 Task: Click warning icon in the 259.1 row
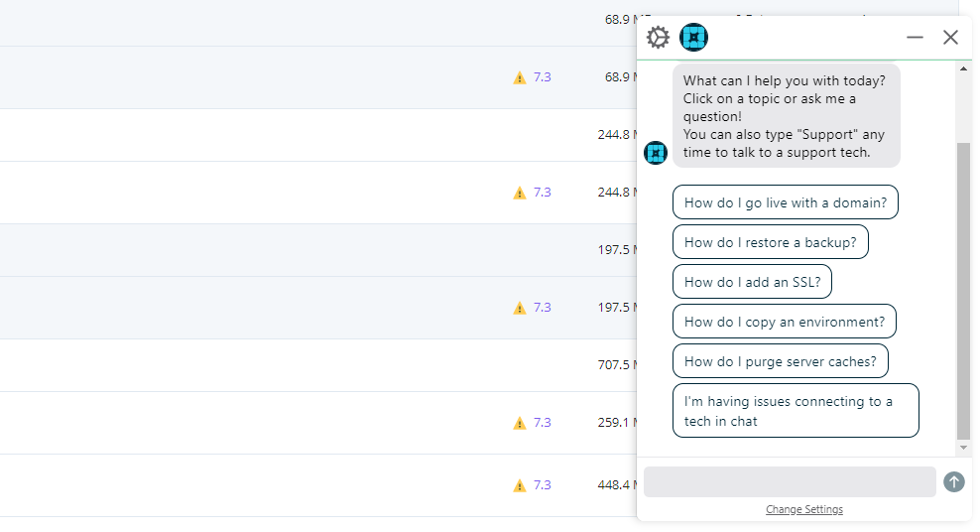(x=520, y=423)
